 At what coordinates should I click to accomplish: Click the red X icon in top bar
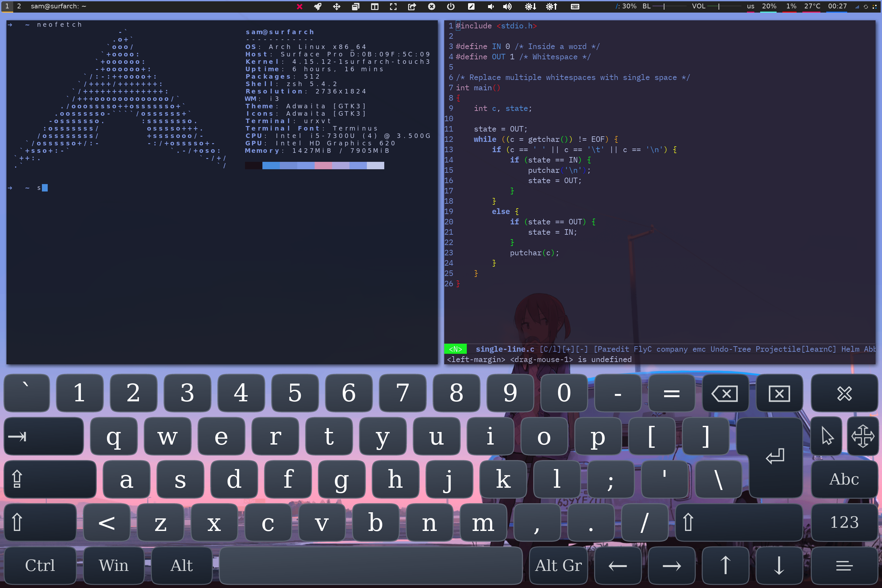(299, 6)
